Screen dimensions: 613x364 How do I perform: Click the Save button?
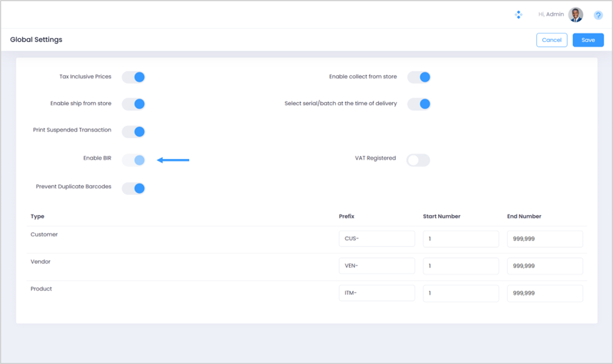coord(588,40)
